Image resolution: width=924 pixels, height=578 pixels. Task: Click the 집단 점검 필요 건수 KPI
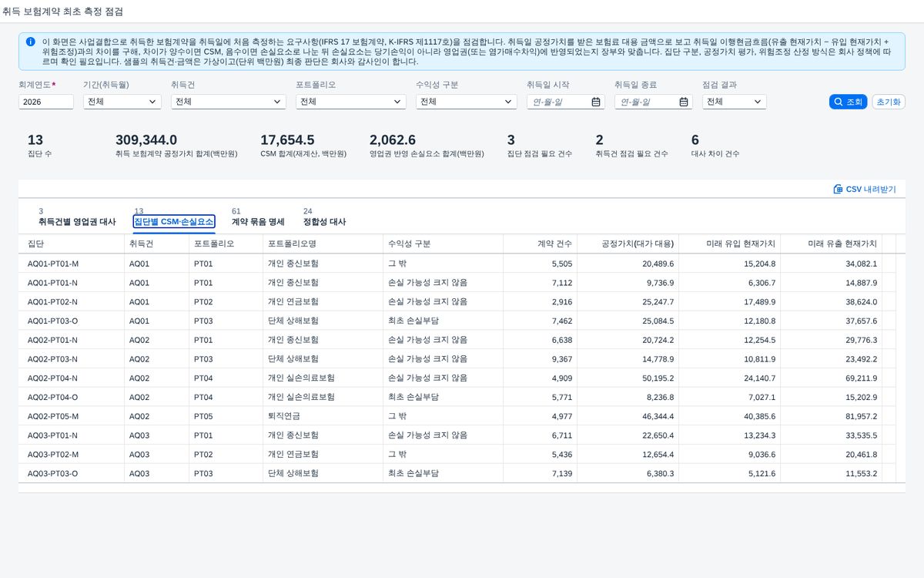pos(539,146)
